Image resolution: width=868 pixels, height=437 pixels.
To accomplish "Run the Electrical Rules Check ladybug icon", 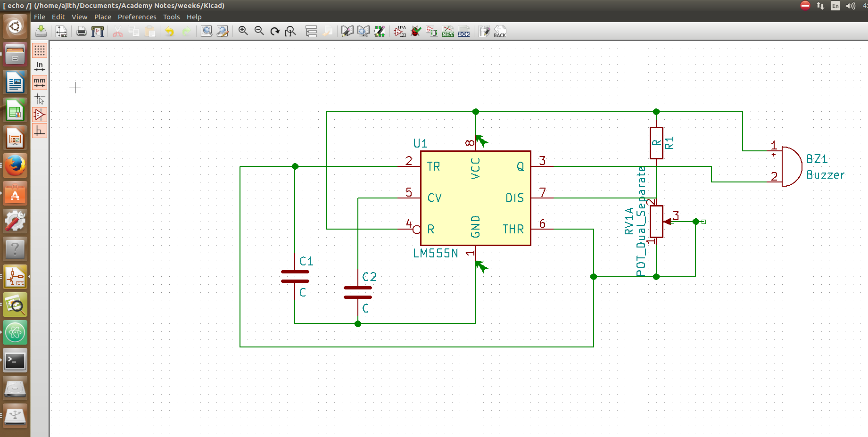I will coord(416,31).
